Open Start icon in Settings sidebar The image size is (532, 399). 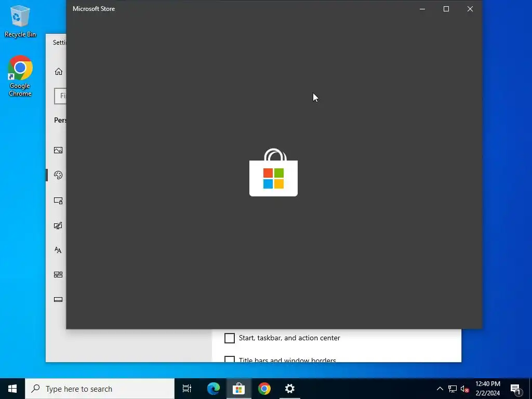58,274
